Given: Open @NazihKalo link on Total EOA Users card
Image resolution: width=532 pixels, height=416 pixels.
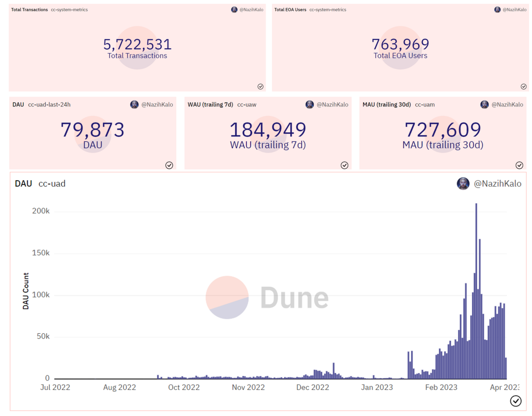Looking at the screenshot, I should coord(514,9).
